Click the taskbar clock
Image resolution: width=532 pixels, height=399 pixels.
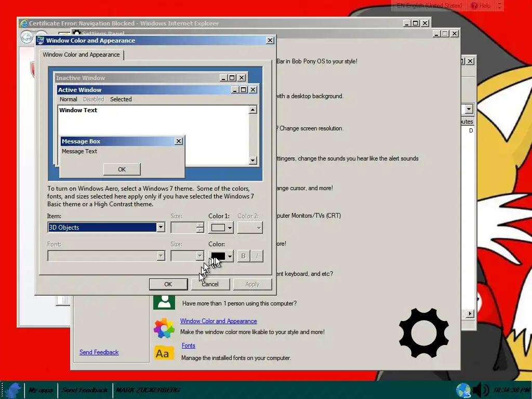click(x=512, y=390)
